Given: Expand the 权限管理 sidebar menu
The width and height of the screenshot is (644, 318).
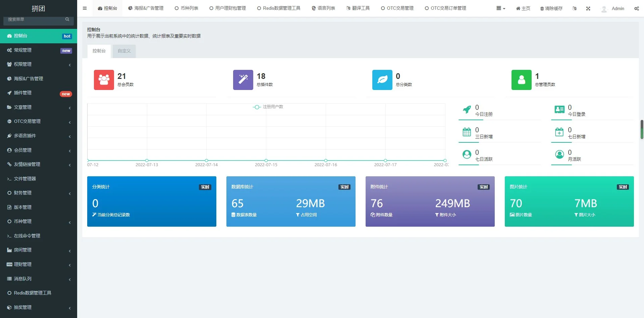Looking at the screenshot, I should pos(39,64).
